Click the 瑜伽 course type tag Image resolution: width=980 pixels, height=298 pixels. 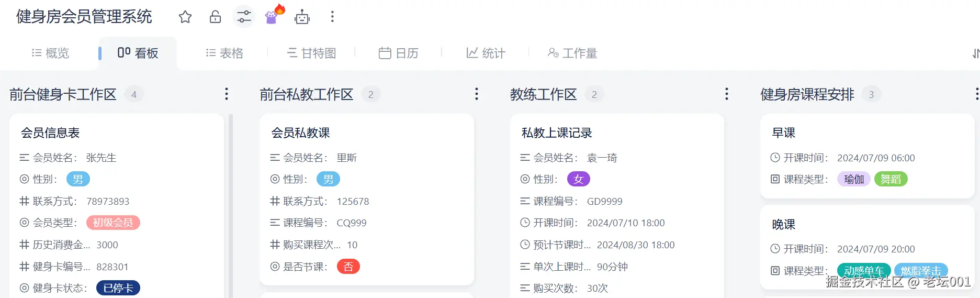(x=854, y=179)
